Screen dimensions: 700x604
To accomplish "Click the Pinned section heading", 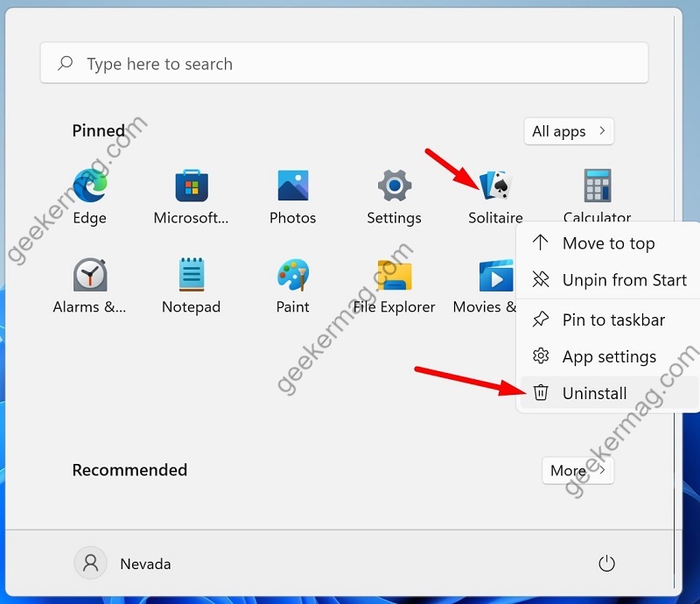I will coord(99,130).
